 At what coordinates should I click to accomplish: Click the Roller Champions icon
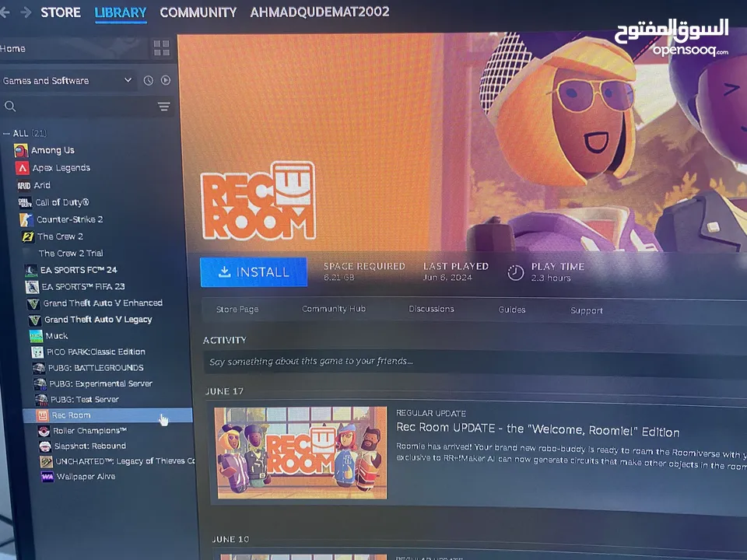pos(44,431)
